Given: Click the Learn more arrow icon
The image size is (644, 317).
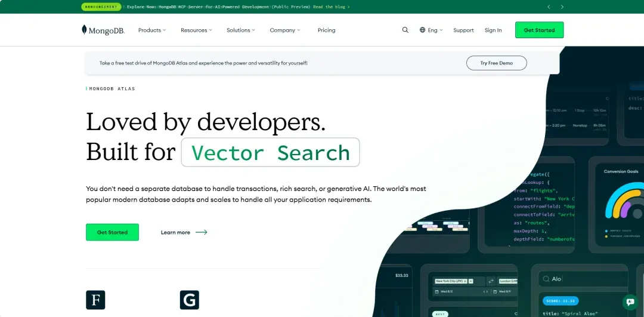Looking at the screenshot, I should coord(202,232).
